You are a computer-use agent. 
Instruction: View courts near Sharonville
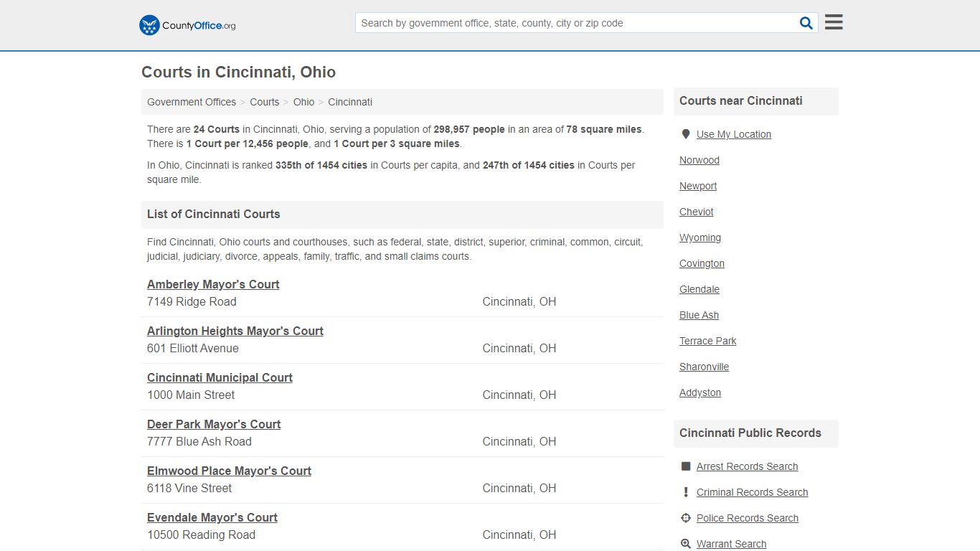point(704,367)
